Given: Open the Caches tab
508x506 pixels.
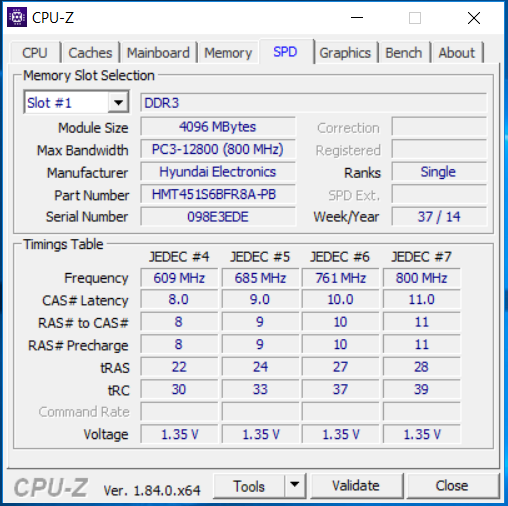Looking at the screenshot, I should tap(90, 53).
